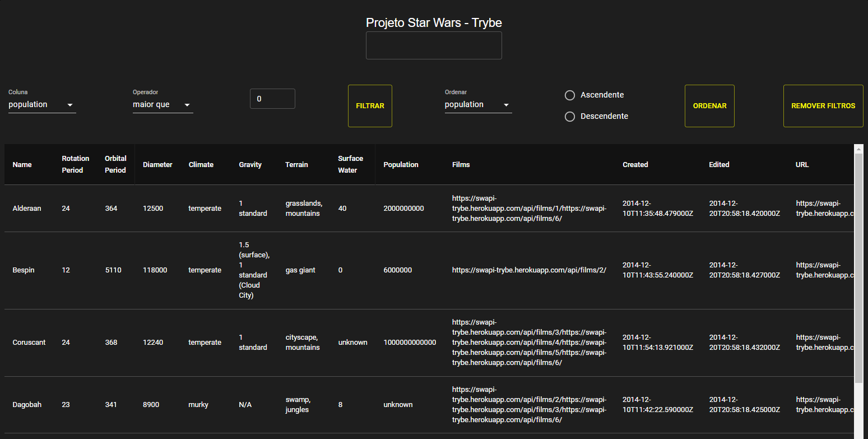Click the ORDENAR button
This screenshot has width=868, height=439.
[709, 106]
